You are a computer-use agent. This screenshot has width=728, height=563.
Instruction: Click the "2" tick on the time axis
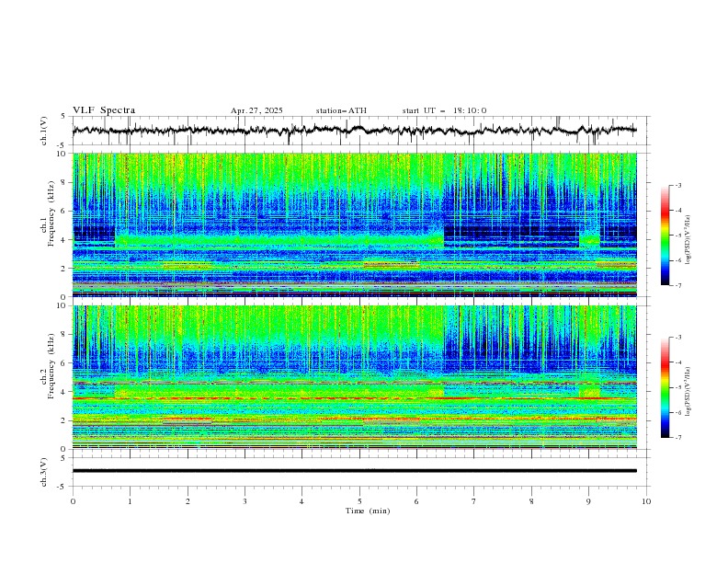[188, 501]
